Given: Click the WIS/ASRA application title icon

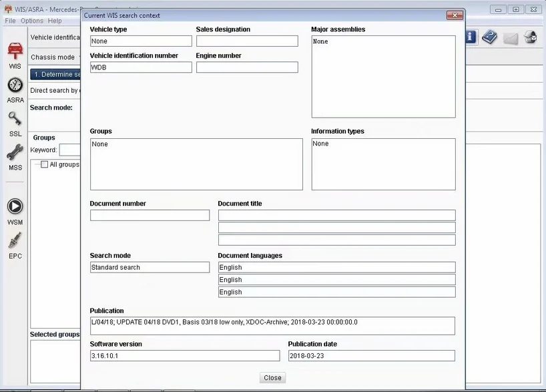Looking at the screenshot, I should (x=8, y=9).
